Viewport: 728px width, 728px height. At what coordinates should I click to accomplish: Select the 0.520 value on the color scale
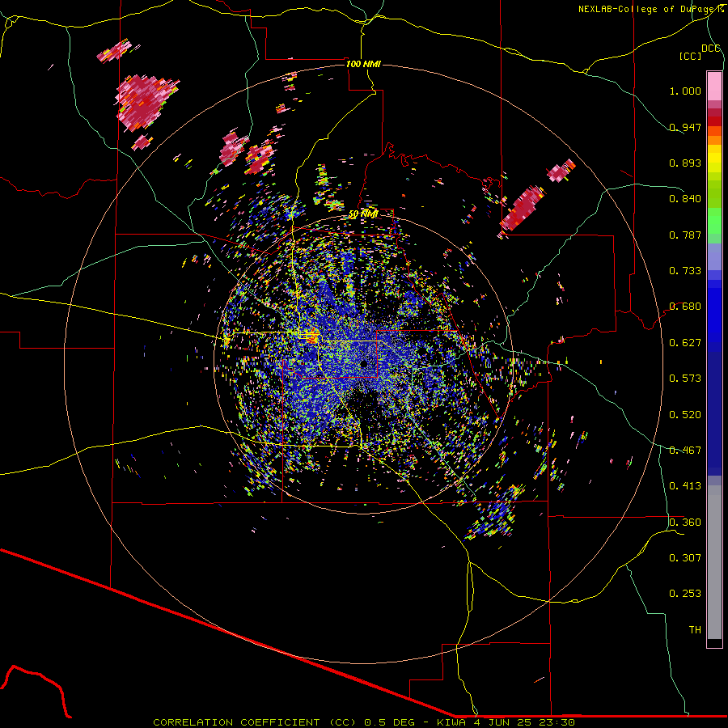(685, 415)
